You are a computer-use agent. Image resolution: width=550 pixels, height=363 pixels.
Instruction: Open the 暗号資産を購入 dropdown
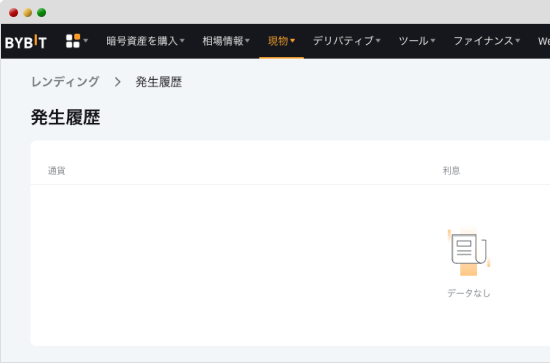point(145,41)
